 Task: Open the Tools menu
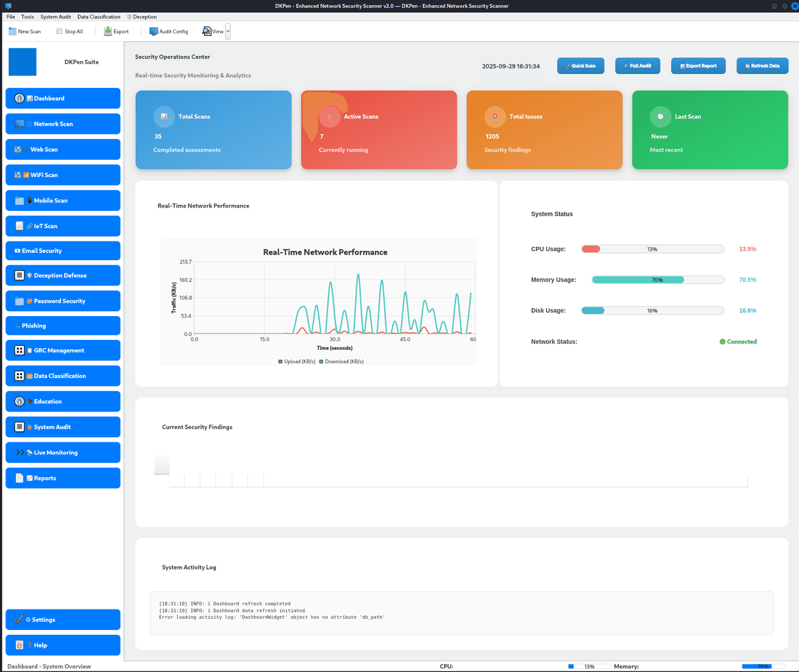27,17
